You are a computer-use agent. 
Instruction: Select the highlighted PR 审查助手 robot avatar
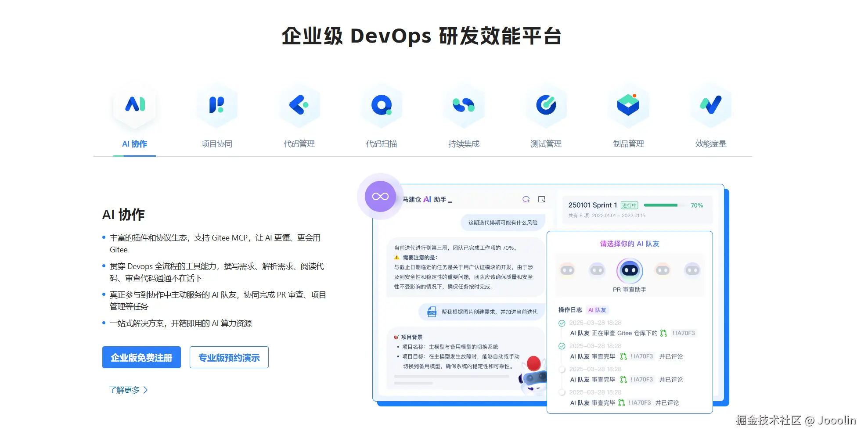(630, 270)
